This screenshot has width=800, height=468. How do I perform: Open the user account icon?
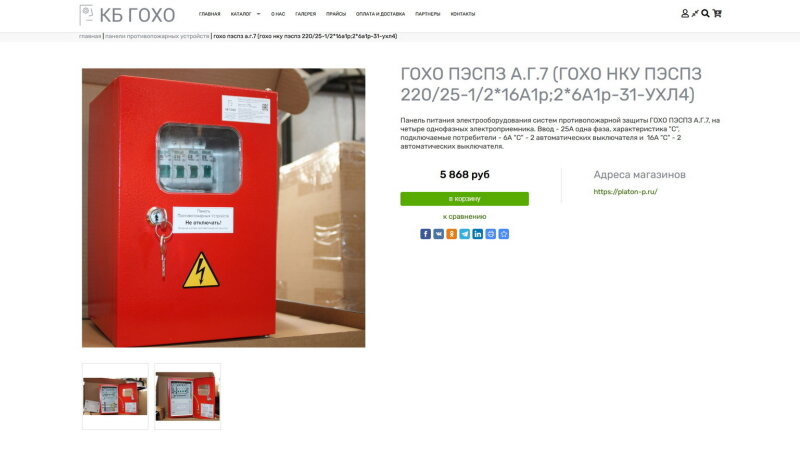[685, 13]
